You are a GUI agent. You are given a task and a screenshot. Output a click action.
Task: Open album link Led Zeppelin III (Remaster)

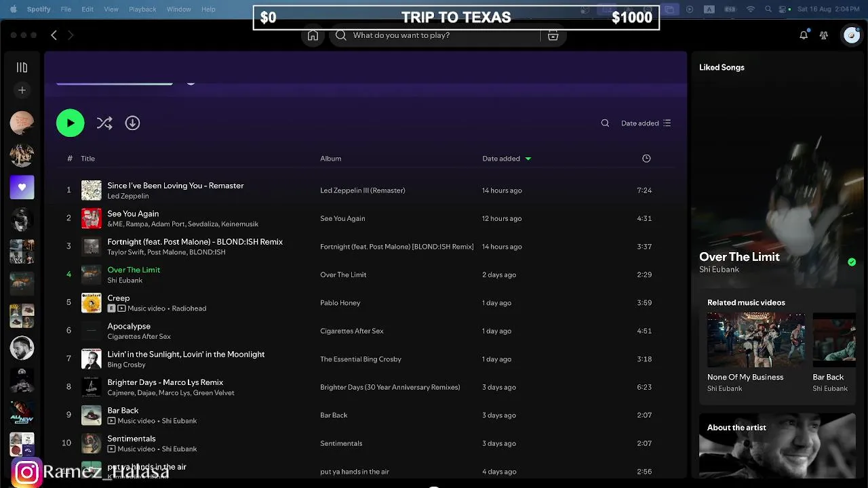click(362, 190)
